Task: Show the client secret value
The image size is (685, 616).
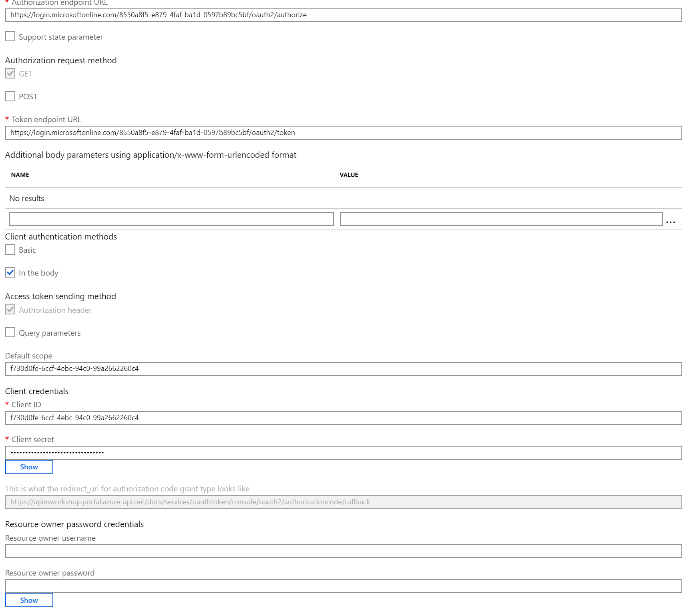Action: pos(29,467)
